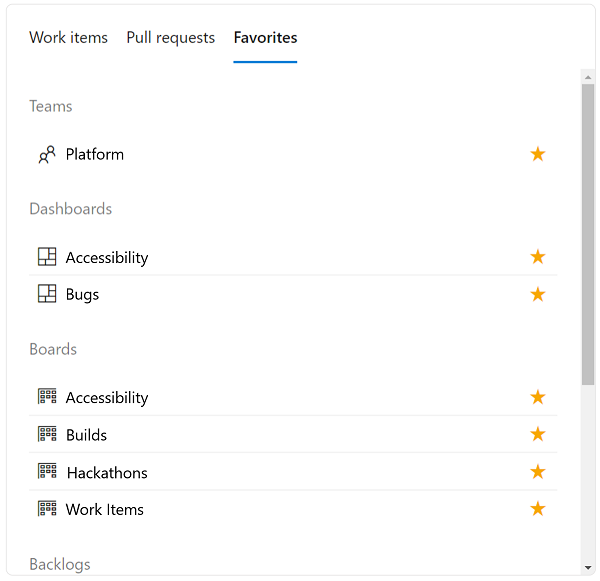The image size is (600, 581).
Task: Switch to the Work items tab
Action: click(68, 38)
